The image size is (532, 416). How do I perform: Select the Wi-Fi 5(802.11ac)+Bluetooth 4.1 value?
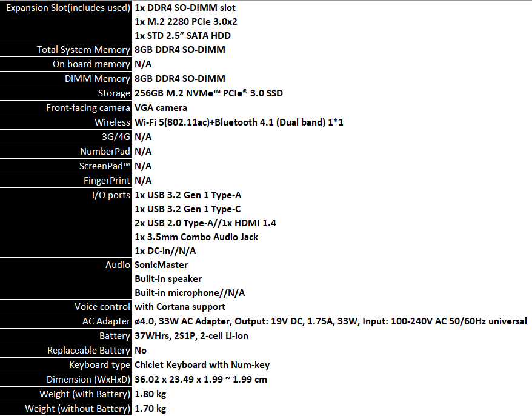coord(239,122)
